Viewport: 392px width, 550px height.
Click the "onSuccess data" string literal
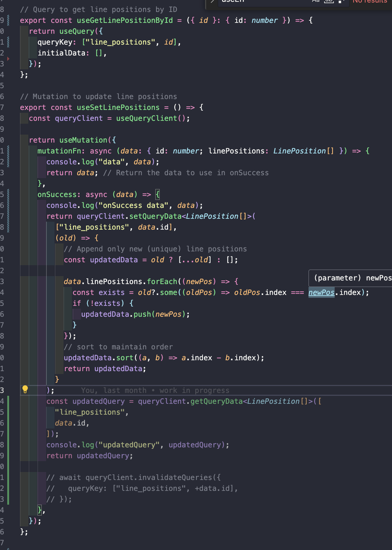133,205
